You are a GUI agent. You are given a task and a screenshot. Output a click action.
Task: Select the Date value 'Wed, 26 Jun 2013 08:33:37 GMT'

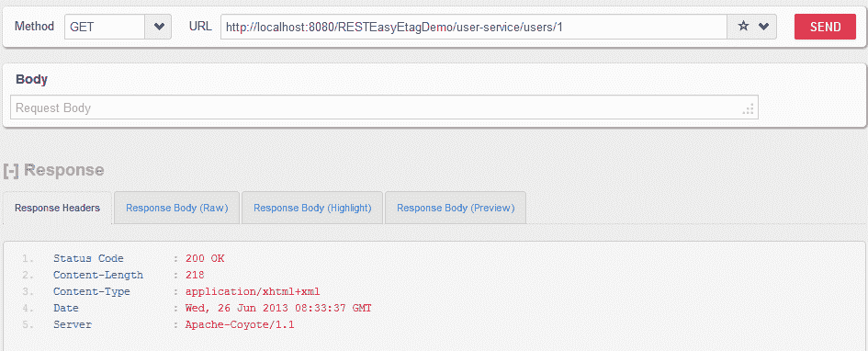click(x=278, y=309)
